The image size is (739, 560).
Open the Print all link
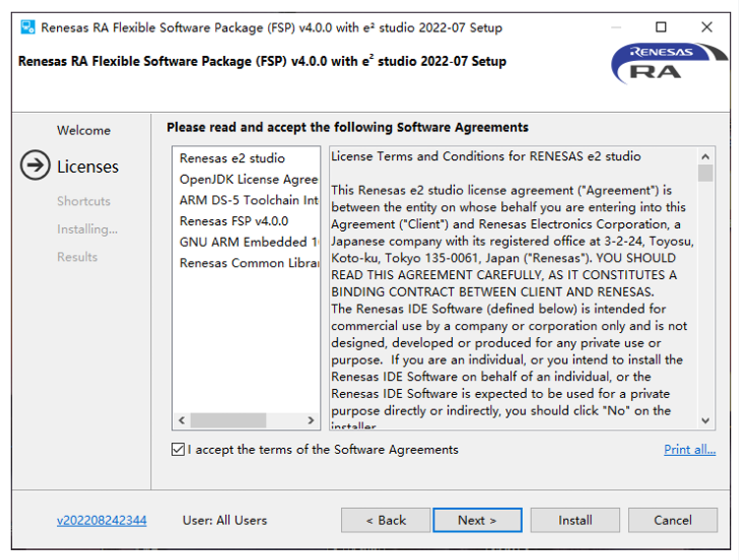click(690, 449)
